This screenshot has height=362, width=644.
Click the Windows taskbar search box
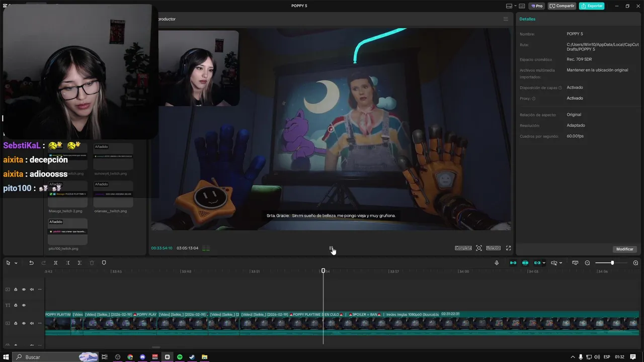click(55, 357)
